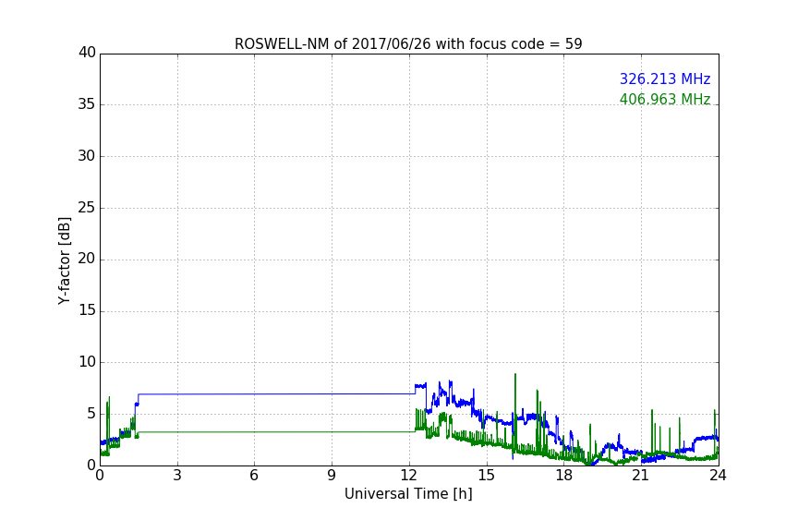The height and width of the screenshot is (532, 798).
Task: Click the x-axis tick label '12'
Action: click(409, 476)
